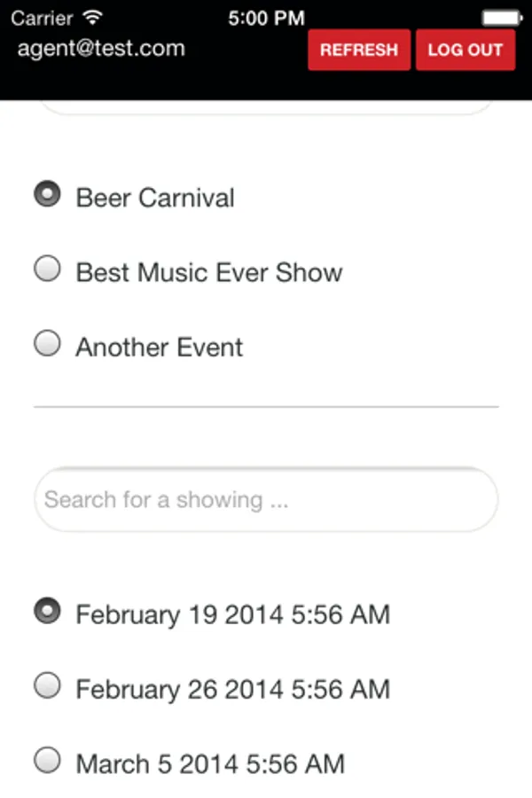The image size is (532, 798).
Task: Choose the Another Event radio button
Action: [x=47, y=343]
